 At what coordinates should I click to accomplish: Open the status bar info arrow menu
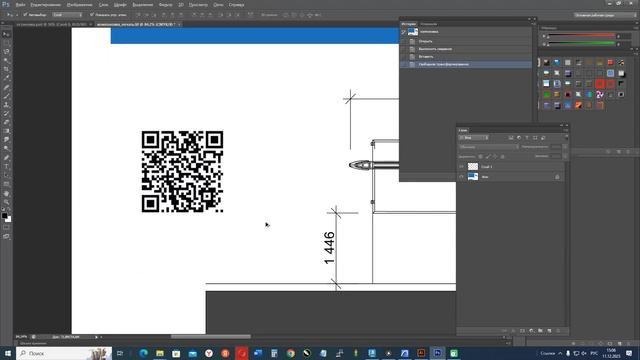click(97, 337)
